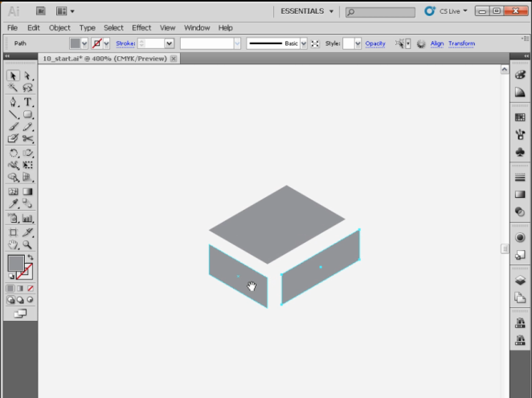Reset to default fill and stroke

click(11, 276)
